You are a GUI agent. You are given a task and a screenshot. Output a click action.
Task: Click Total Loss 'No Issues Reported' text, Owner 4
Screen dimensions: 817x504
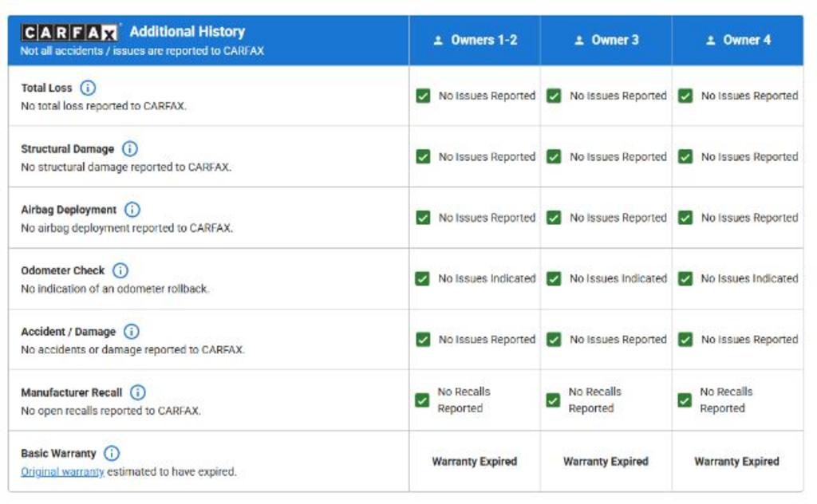click(749, 96)
